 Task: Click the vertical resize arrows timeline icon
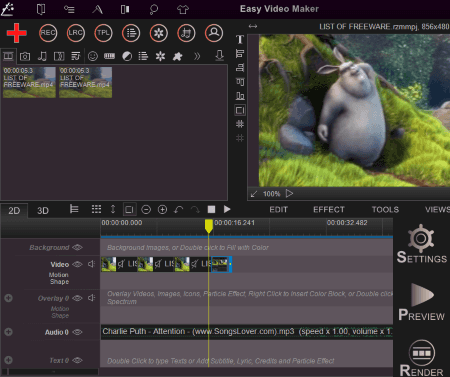pos(113,209)
